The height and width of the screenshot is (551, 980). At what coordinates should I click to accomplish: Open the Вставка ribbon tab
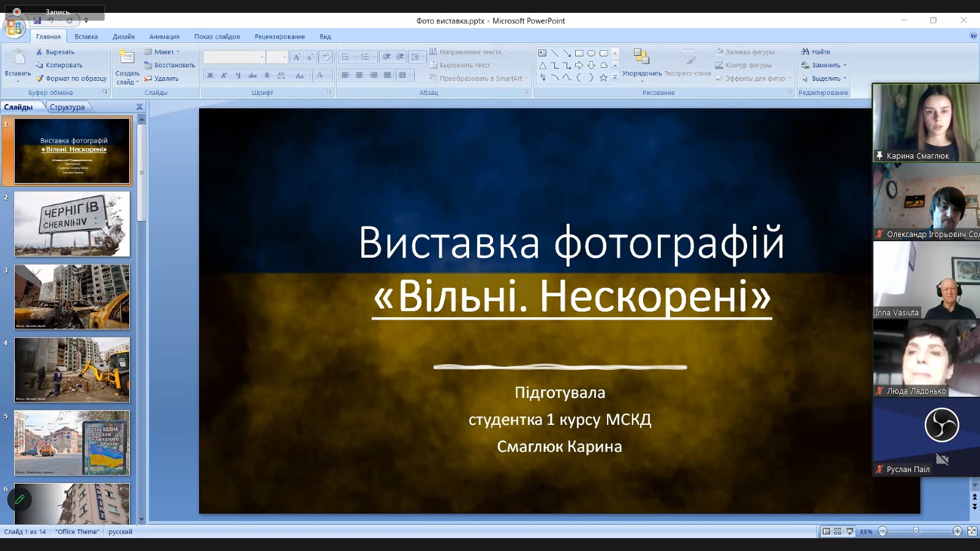(x=86, y=37)
